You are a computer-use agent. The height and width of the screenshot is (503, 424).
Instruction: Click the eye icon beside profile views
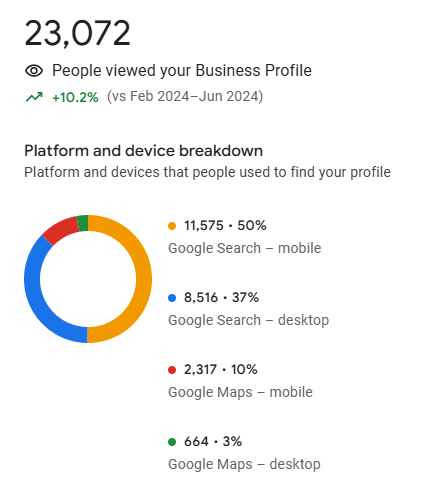pyautogui.click(x=34, y=71)
